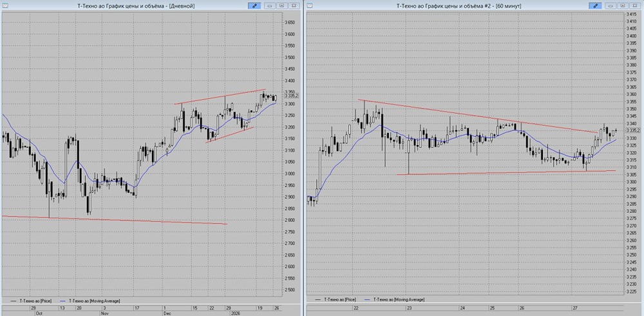Close the 60 минут chart window

pyautogui.click(x=634, y=6)
